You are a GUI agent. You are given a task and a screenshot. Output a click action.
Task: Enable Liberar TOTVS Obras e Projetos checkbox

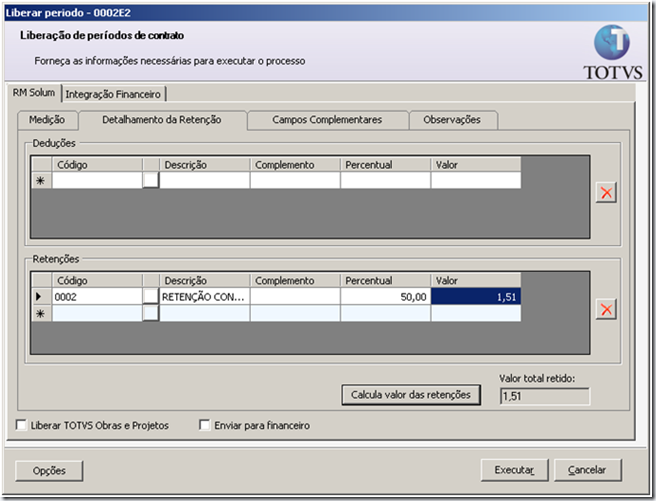coord(21,425)
